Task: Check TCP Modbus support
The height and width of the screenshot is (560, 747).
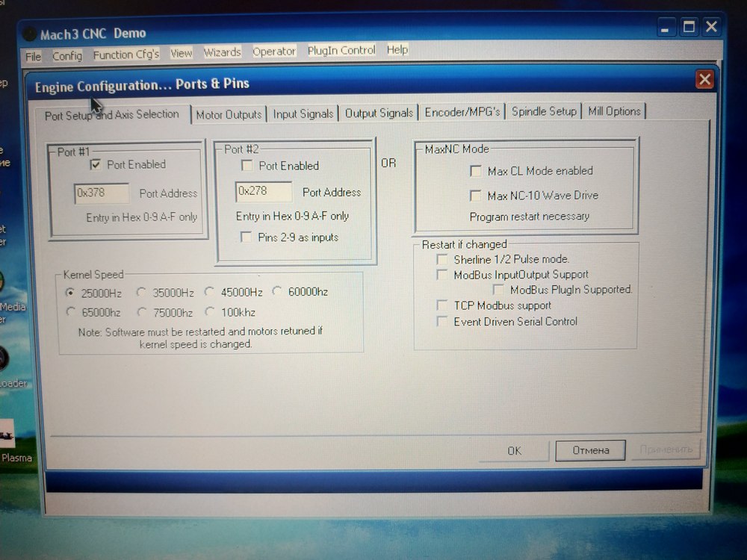Action: (x=441, y=305)
